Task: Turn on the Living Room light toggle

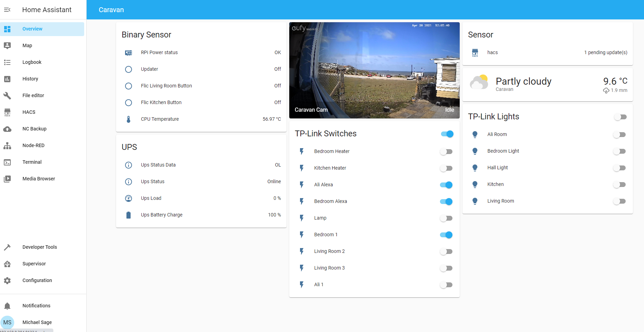Action: coord(619,201)
